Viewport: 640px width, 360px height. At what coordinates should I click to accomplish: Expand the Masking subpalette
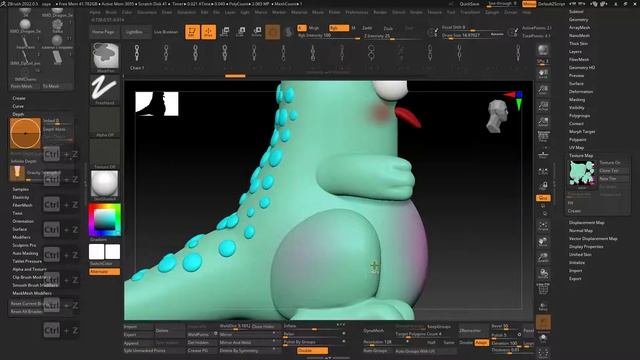coord(577,100)
